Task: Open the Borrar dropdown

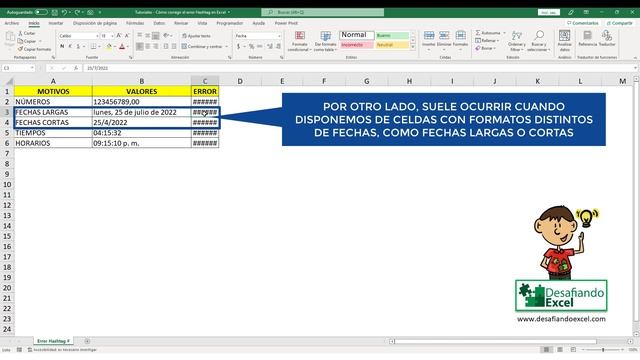Action: click(x=485, y=48)
